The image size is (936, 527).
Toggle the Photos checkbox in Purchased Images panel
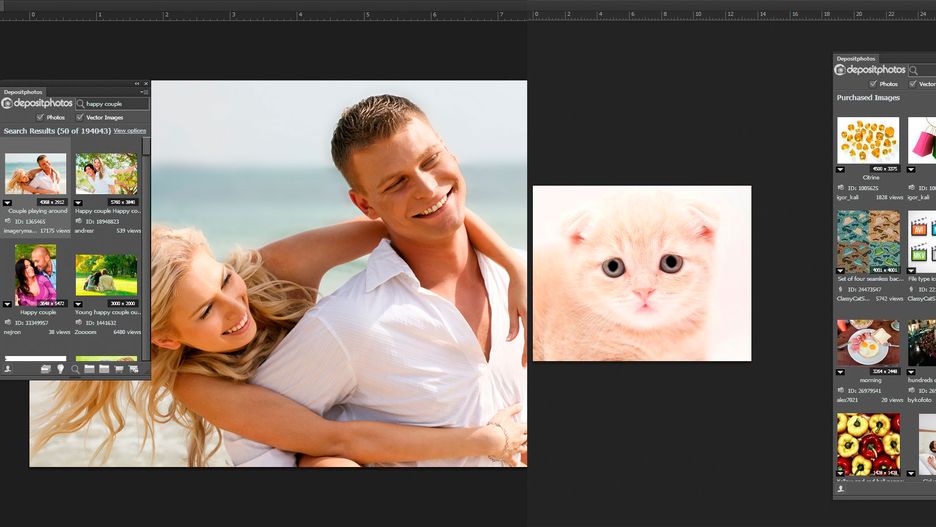click(x=872, y=84)
